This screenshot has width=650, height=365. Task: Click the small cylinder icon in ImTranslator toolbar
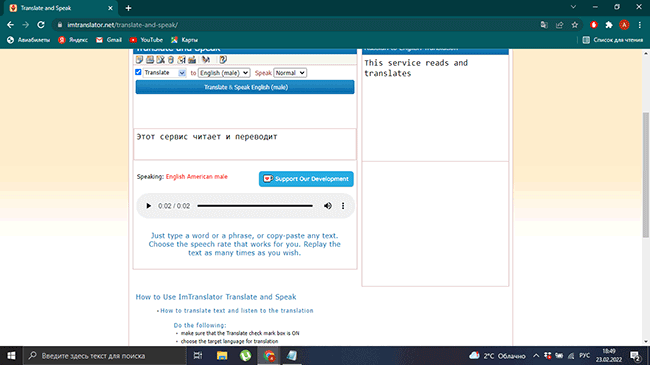[x=171, y=60]
